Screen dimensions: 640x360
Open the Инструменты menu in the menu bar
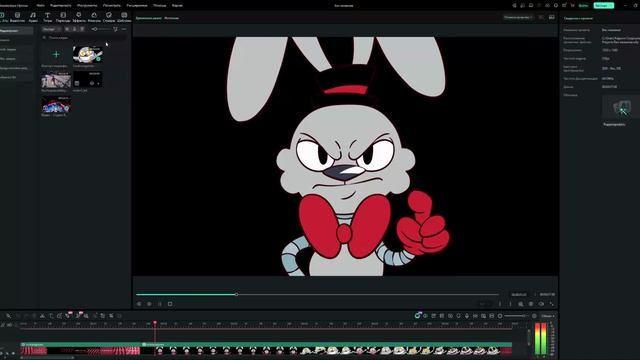click(87, 5)
